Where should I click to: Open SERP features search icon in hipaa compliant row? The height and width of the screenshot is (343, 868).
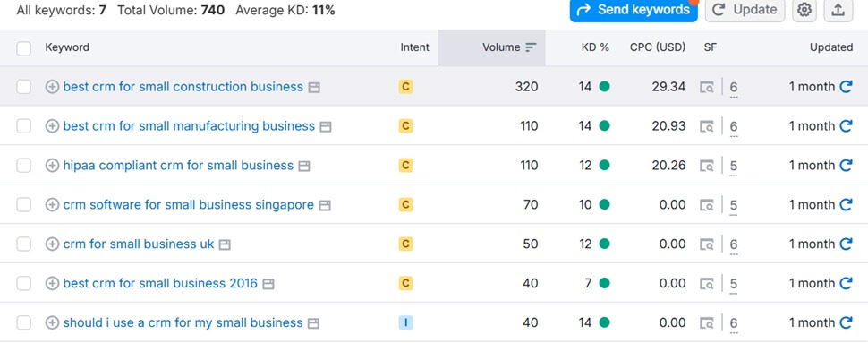point(707,167)
